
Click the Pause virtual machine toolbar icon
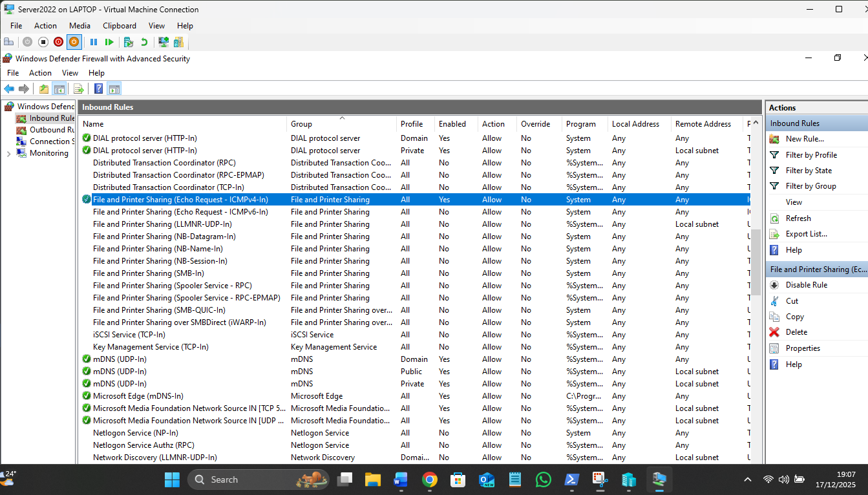pos(94,42)
